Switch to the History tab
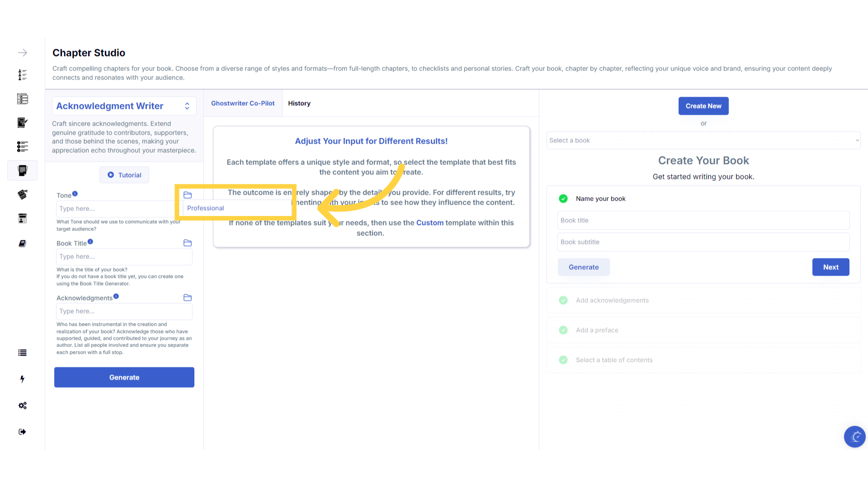The width and height of the screenshot is (868, 488). point(299,103)
